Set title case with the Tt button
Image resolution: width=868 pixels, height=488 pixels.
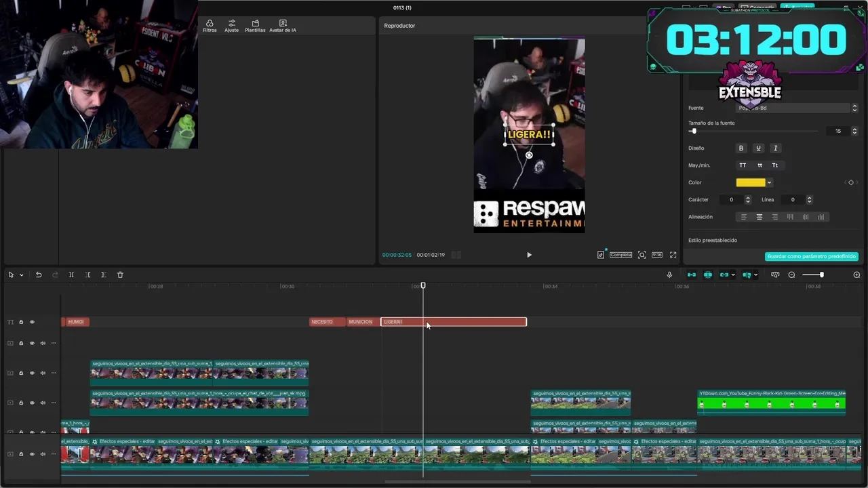click(x=775, y=165)
